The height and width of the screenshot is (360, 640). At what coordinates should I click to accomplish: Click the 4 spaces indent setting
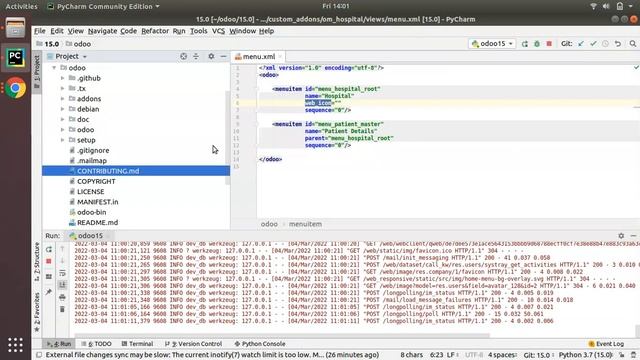(502, 355)
